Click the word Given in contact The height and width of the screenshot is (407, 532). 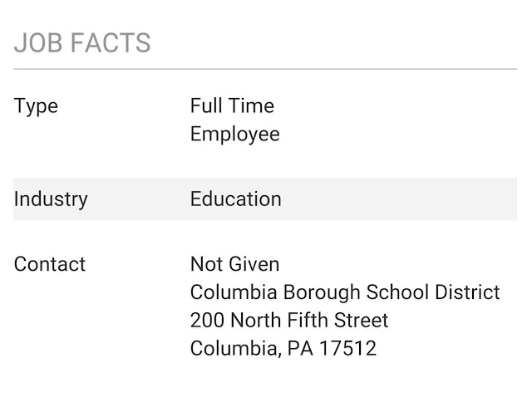[254, 264]
